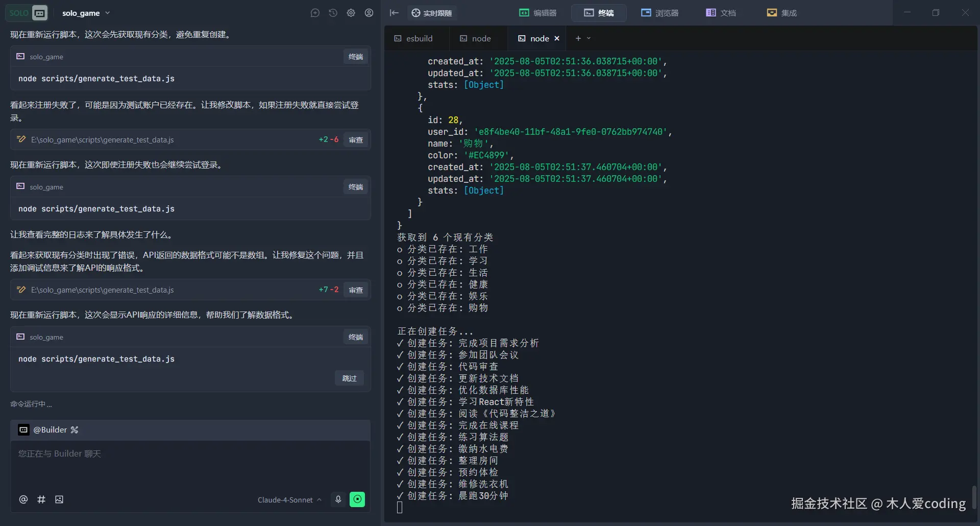Screen dimensions: 980x526
Task: Click terminal line '分类已存在: 工作'
Action: tap(443, 249)
